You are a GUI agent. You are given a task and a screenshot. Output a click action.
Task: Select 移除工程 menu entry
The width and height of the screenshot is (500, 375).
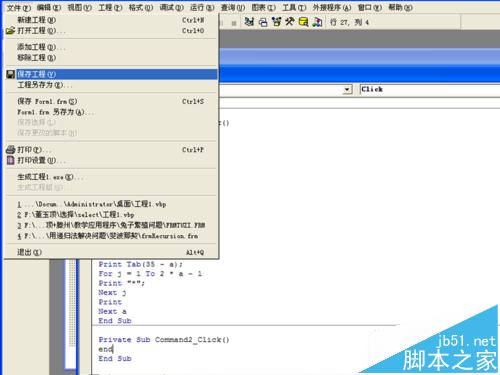(111, 58)
